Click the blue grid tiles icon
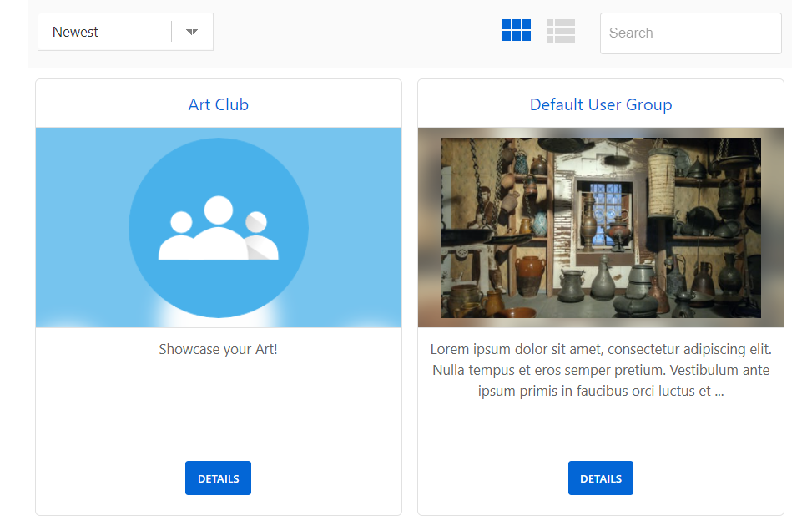 click(517, 30)
